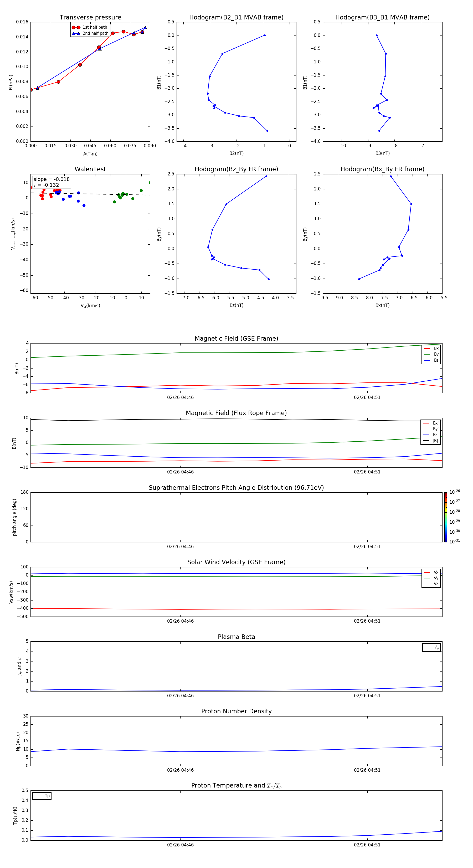Click the Solar Wind Velocity (GSE Frame) title
Screen dimensions: 473x868
tap(236, 562)
